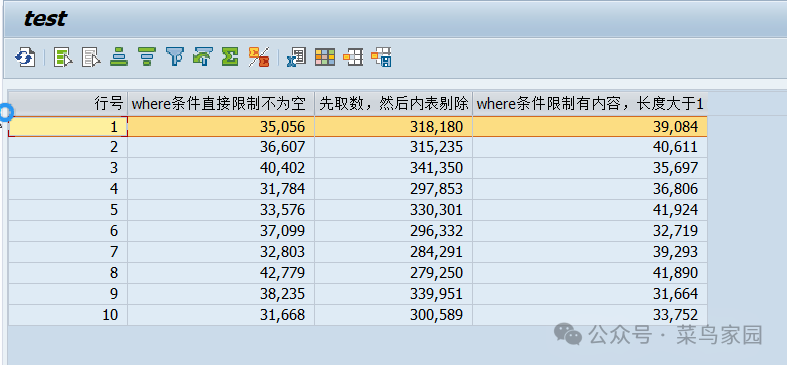Click the Deselect All rows icon
Screen dimensions: 787x365
[x=91, y=57]
